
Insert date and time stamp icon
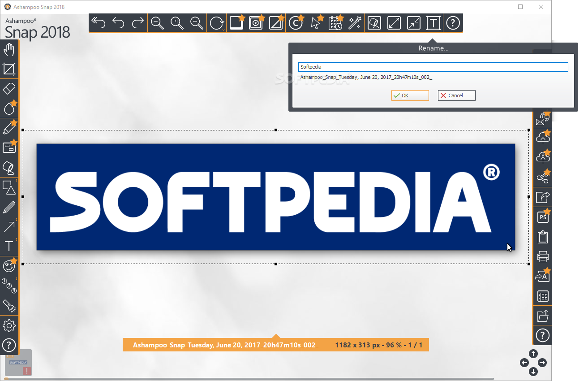335,22
